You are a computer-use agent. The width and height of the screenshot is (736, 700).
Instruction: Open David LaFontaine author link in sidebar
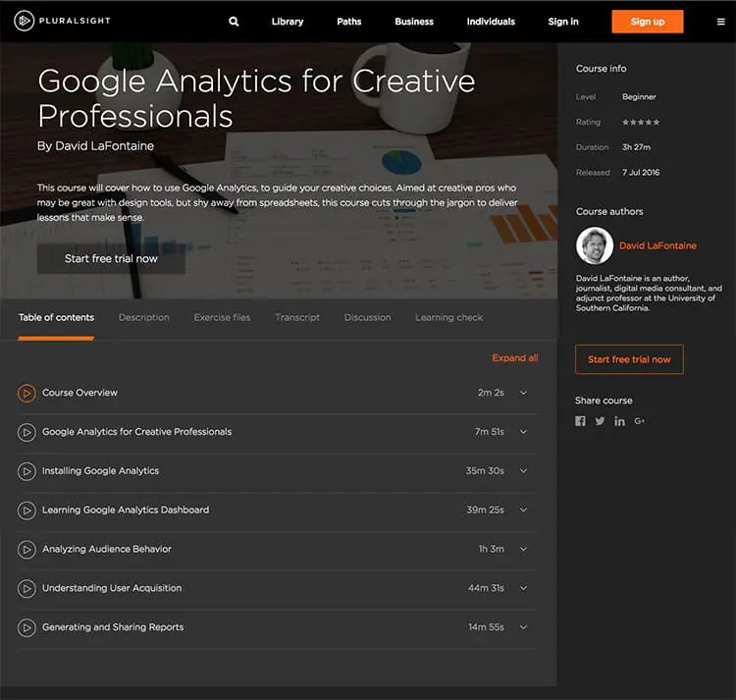tap(657, 245)
